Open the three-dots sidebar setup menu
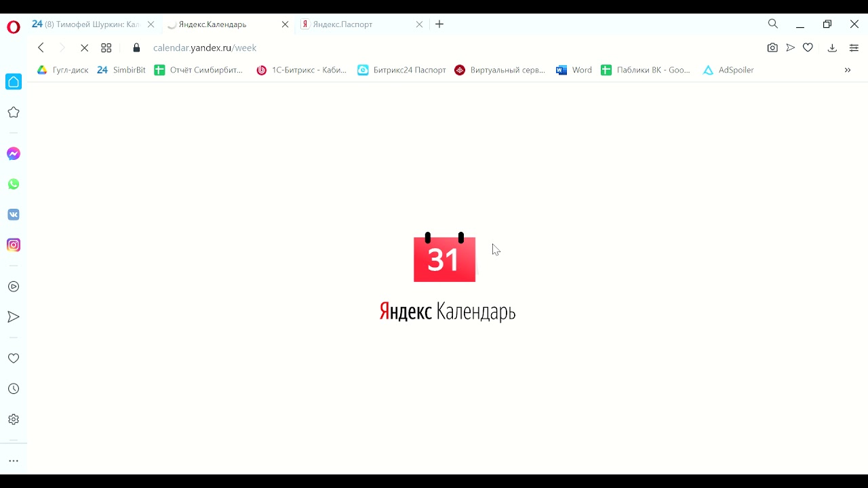The image size is (868, 488). [14, 461]
